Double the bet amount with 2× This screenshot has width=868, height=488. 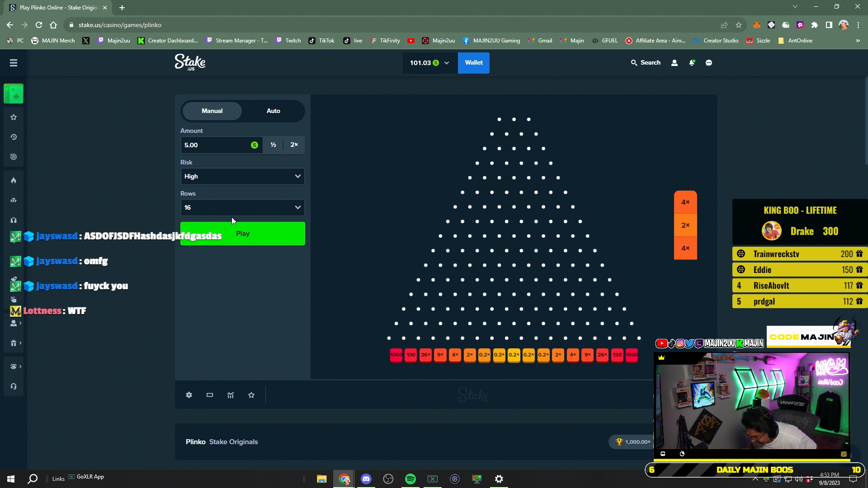click(x=294, y=145)
